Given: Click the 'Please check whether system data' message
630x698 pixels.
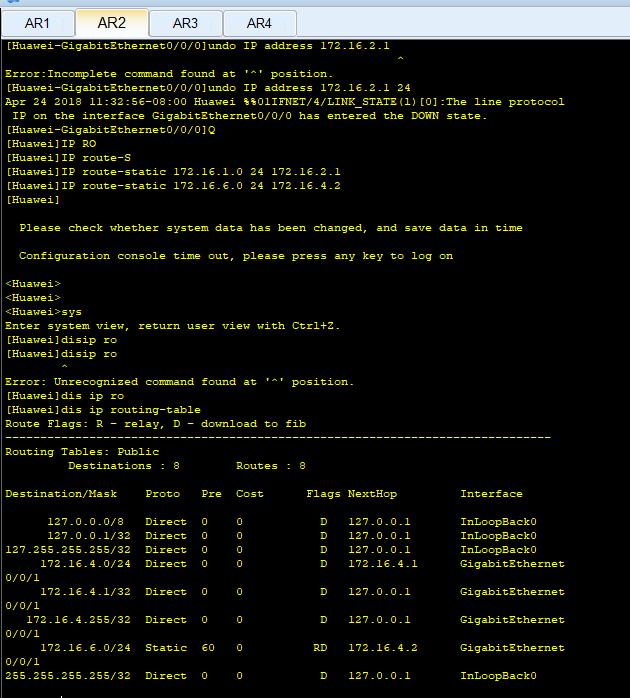Looking at the screenshot, I should (271, 228).
